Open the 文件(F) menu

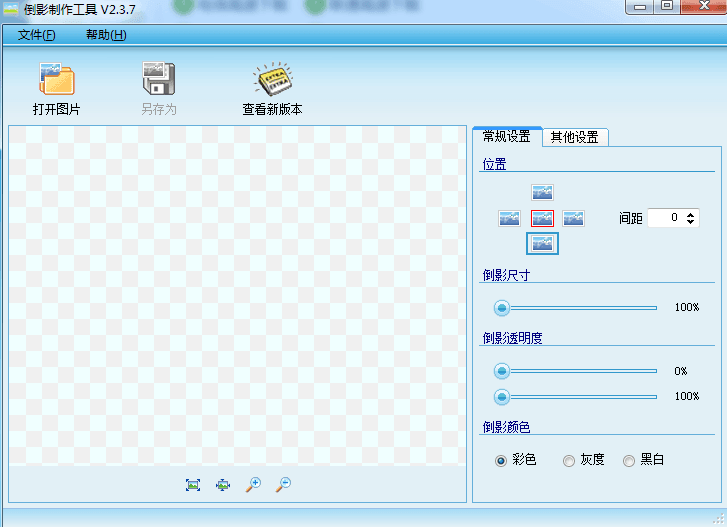pyautogui.click(x=36, y=35)
